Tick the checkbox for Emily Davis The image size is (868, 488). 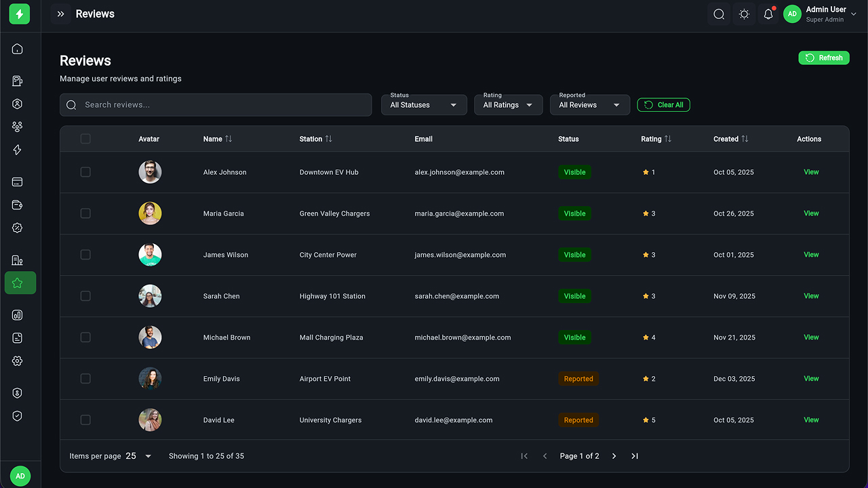pos(85,379)
